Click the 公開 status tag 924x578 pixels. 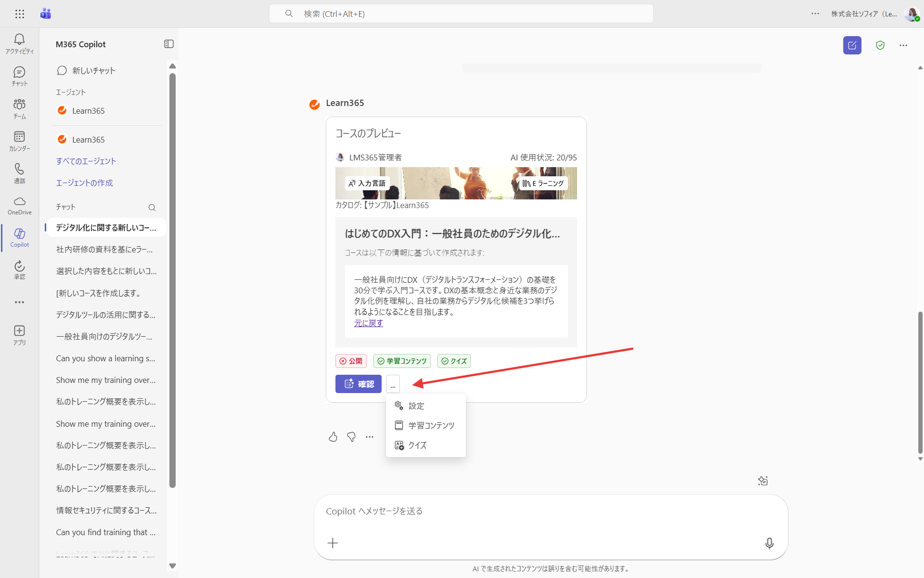point(351,361)
